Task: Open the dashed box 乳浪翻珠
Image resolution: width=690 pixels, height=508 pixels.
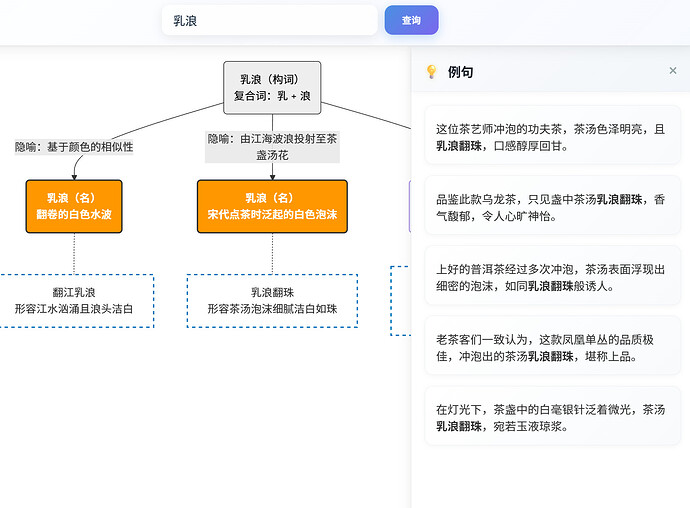Action: pyautogui.click(x=272, y=300)
